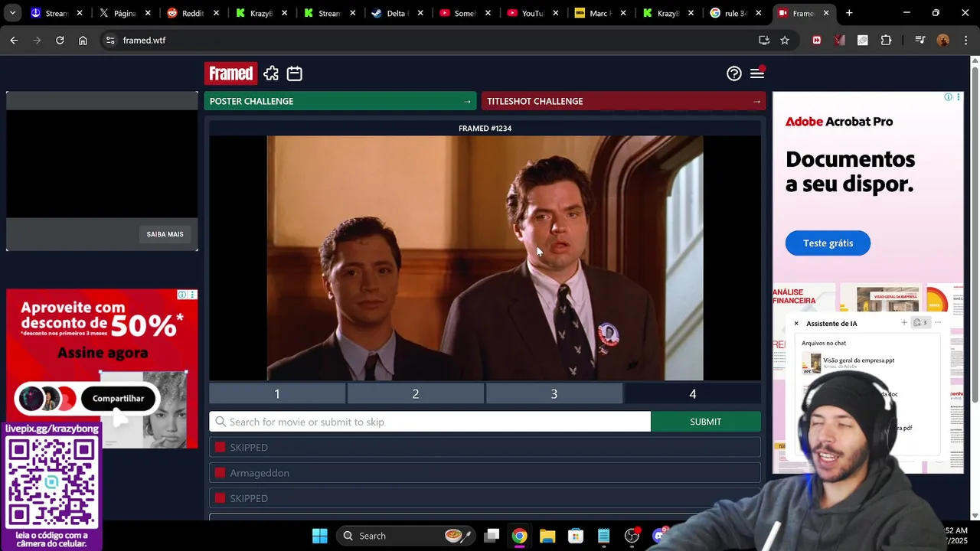Open Windows Start menu
The image size is (980, 551).
click(320, 536)
